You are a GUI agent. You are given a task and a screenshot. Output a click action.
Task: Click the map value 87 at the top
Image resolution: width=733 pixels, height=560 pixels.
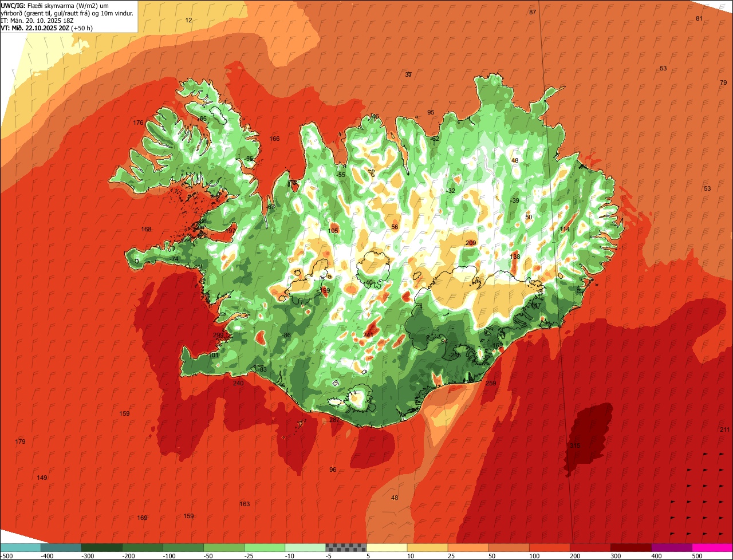[533, 12]
